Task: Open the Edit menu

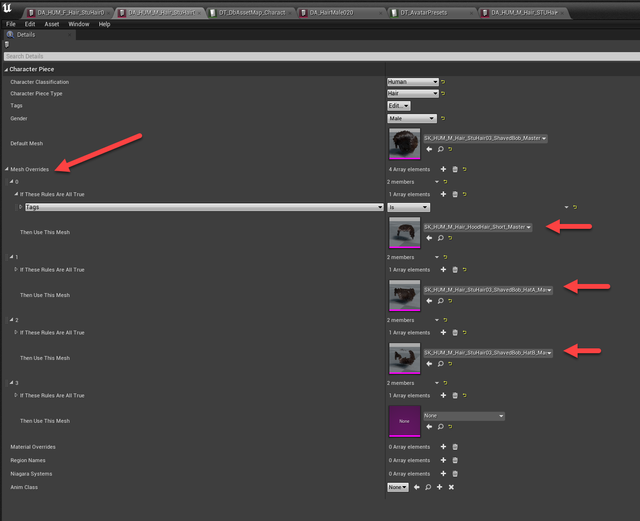Action: (30, 24)
